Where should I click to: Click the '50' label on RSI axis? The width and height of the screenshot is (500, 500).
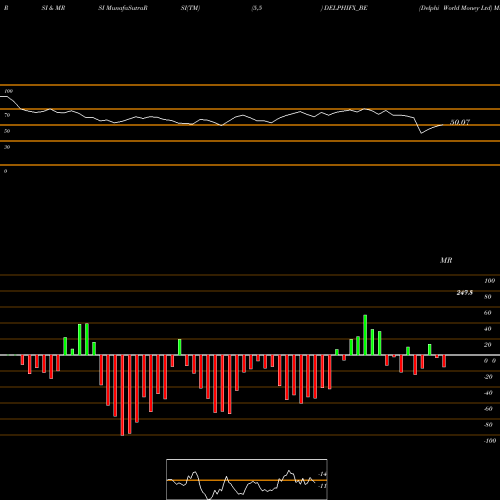(x=7, y=131)
